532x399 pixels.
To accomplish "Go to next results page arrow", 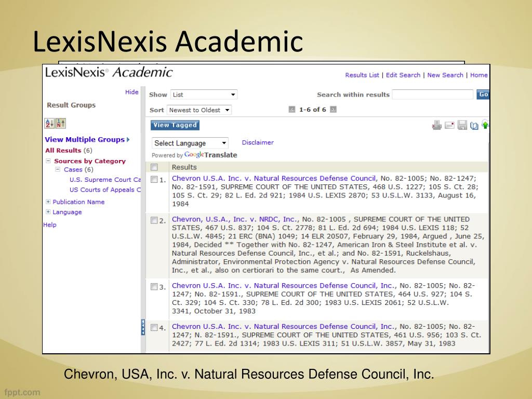I will click(x=333, y=109).
